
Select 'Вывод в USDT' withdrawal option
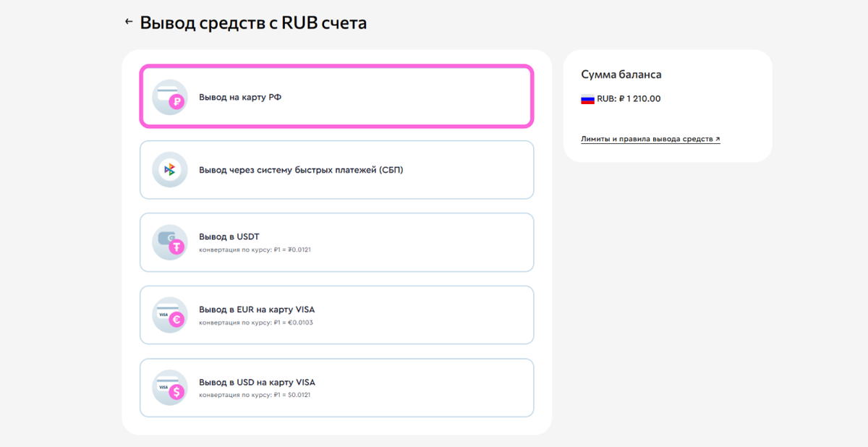(337, 242)
